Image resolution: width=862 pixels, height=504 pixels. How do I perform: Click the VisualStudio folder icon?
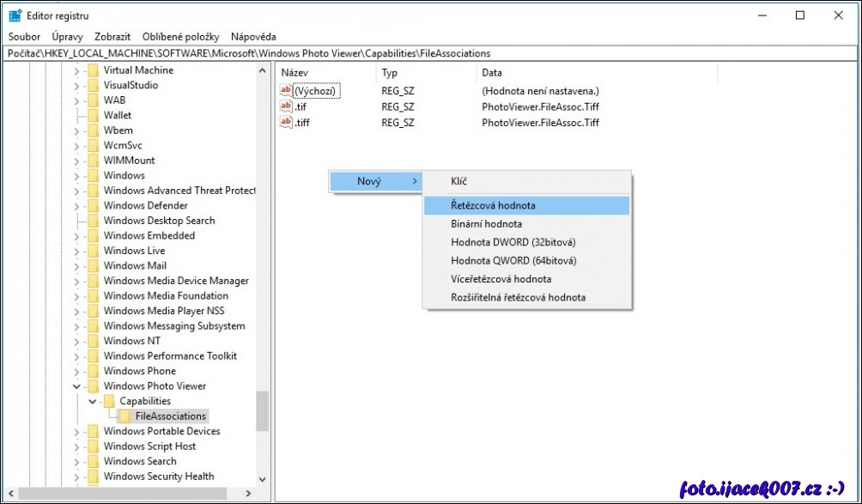[x=94, y=85]
